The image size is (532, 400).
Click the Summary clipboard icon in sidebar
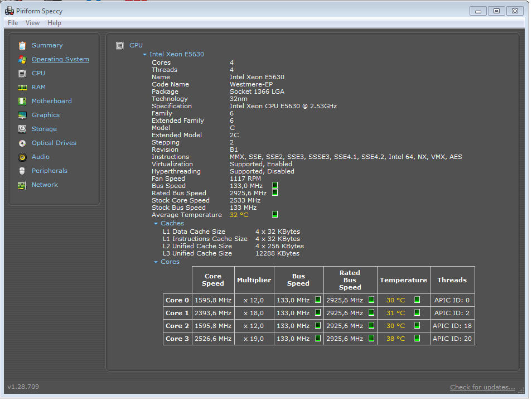pos(22,45)
